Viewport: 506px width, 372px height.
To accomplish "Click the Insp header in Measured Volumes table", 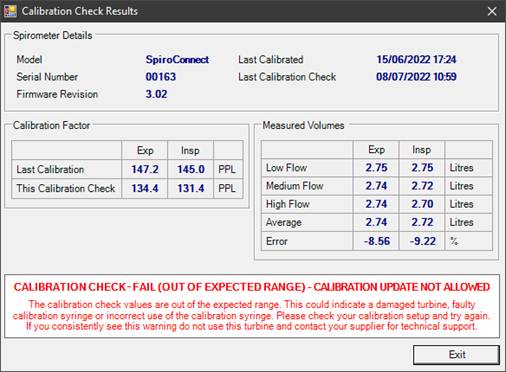I will [x=421, y=149].
